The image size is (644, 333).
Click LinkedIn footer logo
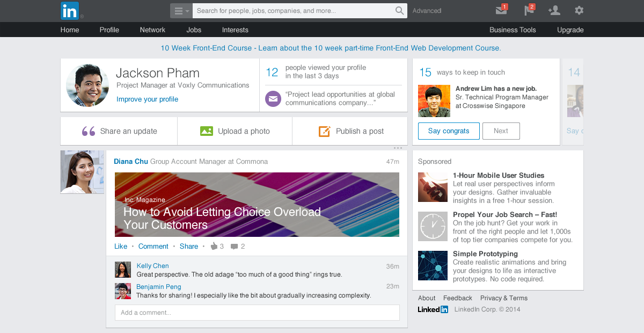(x=433, y=309)
